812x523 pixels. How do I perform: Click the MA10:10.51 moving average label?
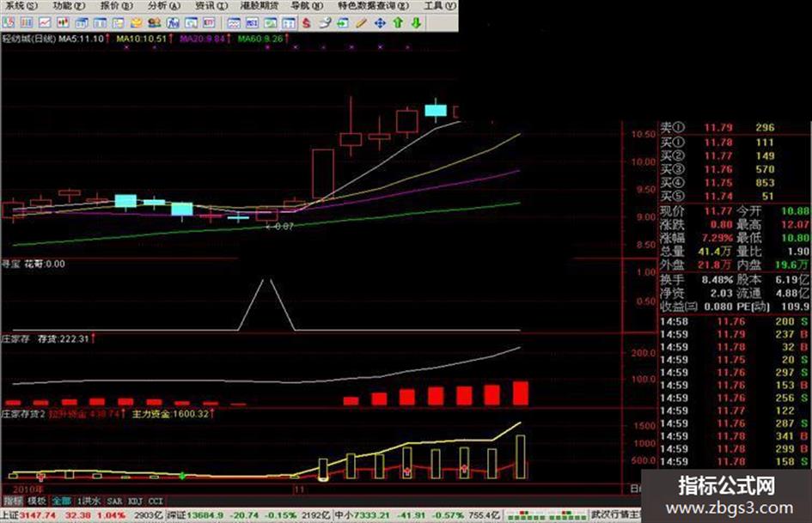click(x=144, y=39)
